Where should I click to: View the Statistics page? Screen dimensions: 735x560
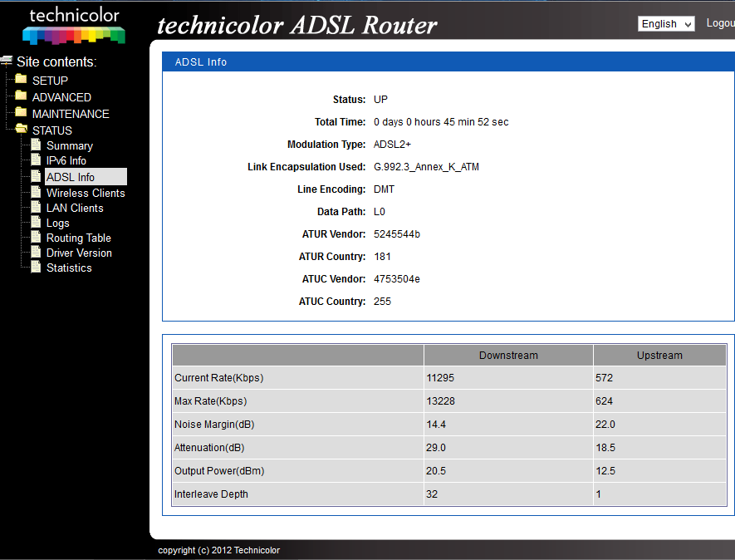coord(69,268)
